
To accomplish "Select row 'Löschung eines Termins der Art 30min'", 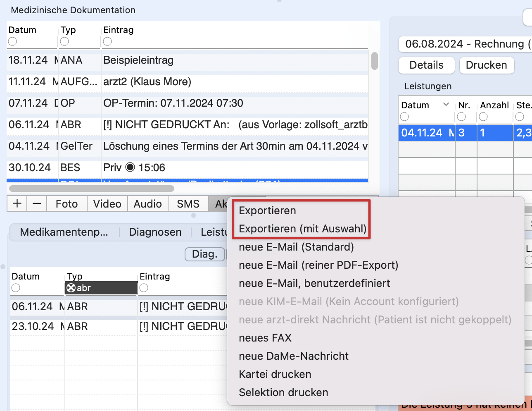I will pyautogui.click(x=188, y=146).
